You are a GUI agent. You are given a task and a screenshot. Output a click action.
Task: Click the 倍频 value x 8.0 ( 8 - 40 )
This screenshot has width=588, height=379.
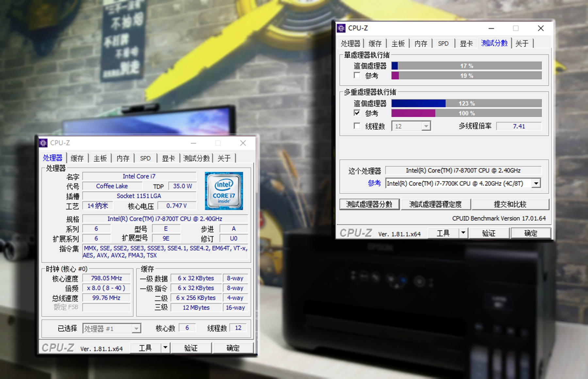pyautogui.click(x=106, y=288)
